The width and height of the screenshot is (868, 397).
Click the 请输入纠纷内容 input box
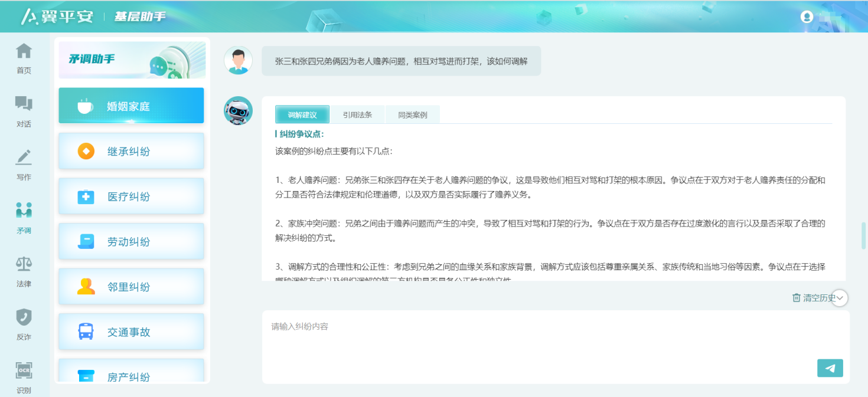(x=556, y=347)
